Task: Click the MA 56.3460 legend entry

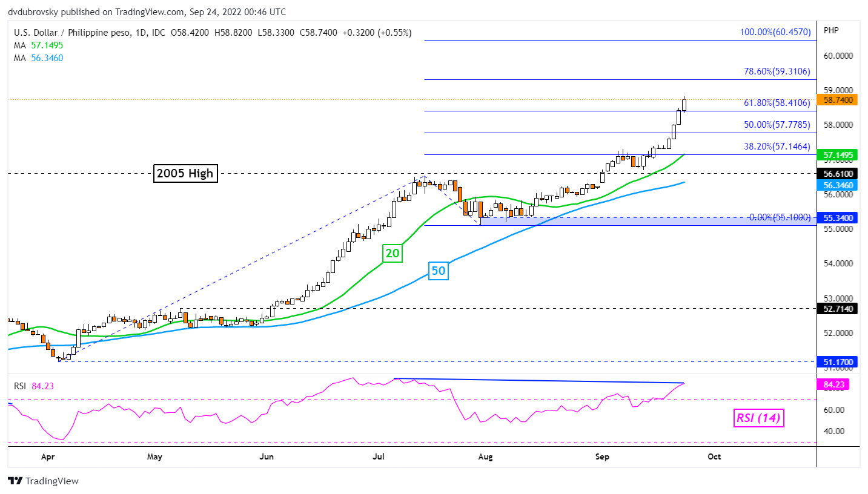Action: (39, 58)
